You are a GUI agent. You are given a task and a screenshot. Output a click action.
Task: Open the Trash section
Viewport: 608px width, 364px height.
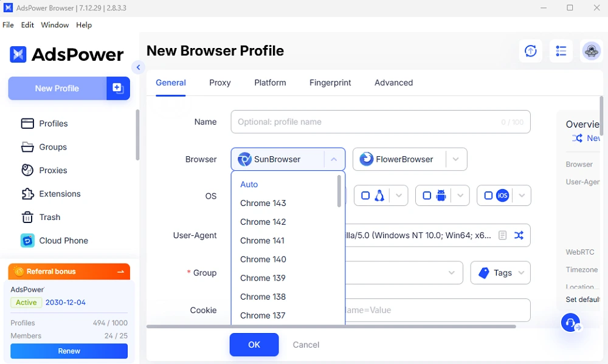[x=49, y=217]
